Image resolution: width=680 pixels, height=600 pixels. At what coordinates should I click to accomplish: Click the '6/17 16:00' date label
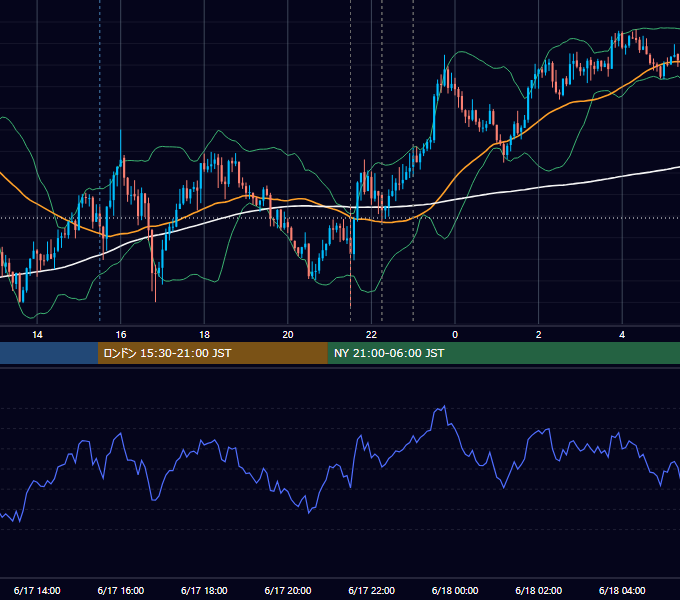coord(121,590)
